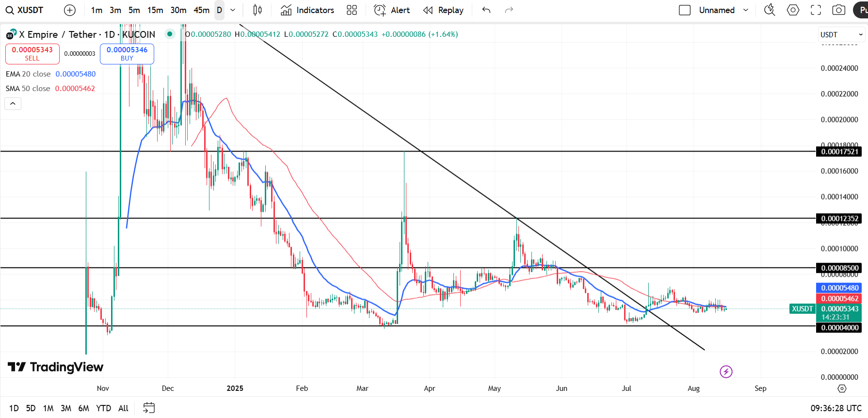The width and height of the screenshot is (868, 418).
Task: Click the 0.00008500 horizontal line price label
Action: pyautogui.click(x=839, y=268)
